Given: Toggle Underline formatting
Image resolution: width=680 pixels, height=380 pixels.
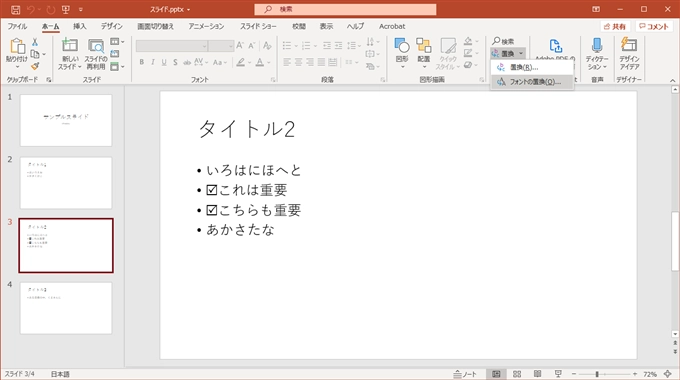Looking at the screenshot, I should [x=164, y=62].
